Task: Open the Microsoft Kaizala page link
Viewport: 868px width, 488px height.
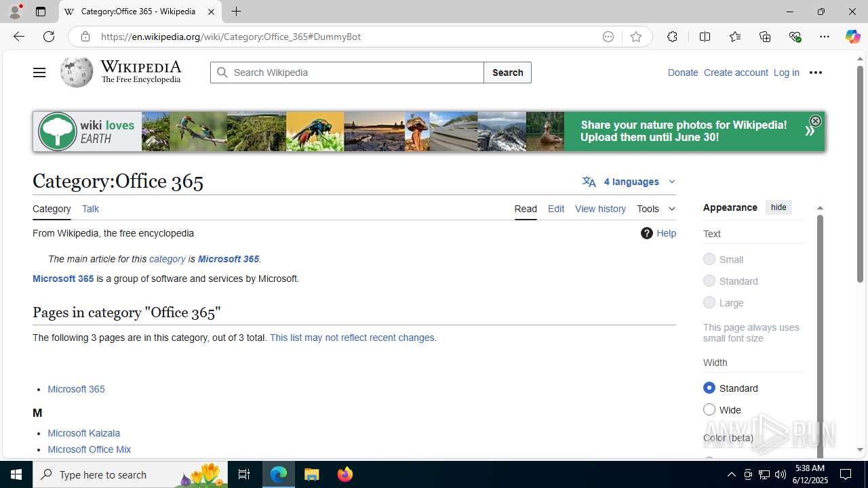Action: (x=83, y=433)
